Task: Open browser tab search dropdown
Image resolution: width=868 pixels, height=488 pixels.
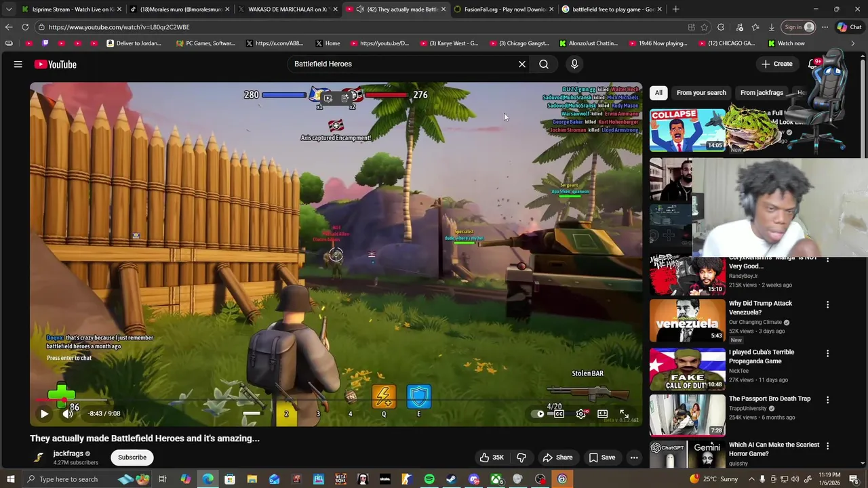Action: click(8, 9)
